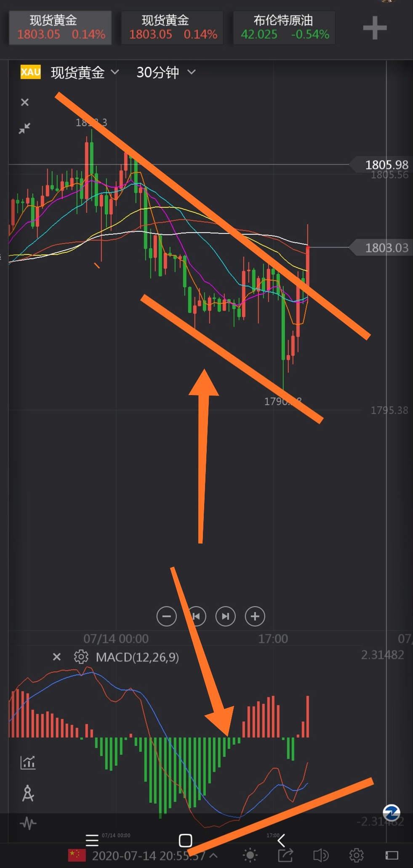This screenshot has height=868, width=413.
Task: Toggle the landscape screen orientation icon
Action: 392,855
